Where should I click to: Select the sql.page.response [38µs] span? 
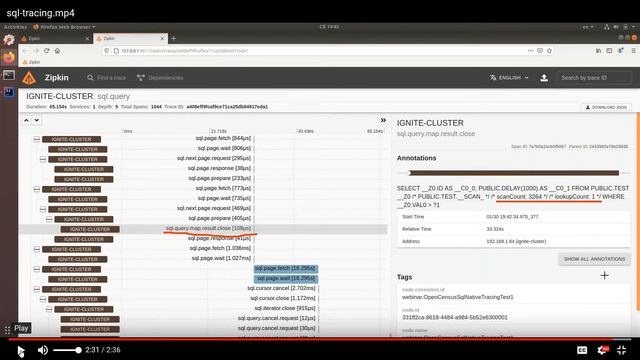click(x=219, y=168)
